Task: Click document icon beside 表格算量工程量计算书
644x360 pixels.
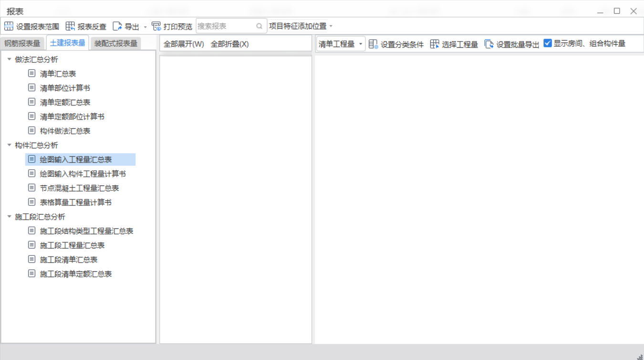Action: (x=31, y=202)
